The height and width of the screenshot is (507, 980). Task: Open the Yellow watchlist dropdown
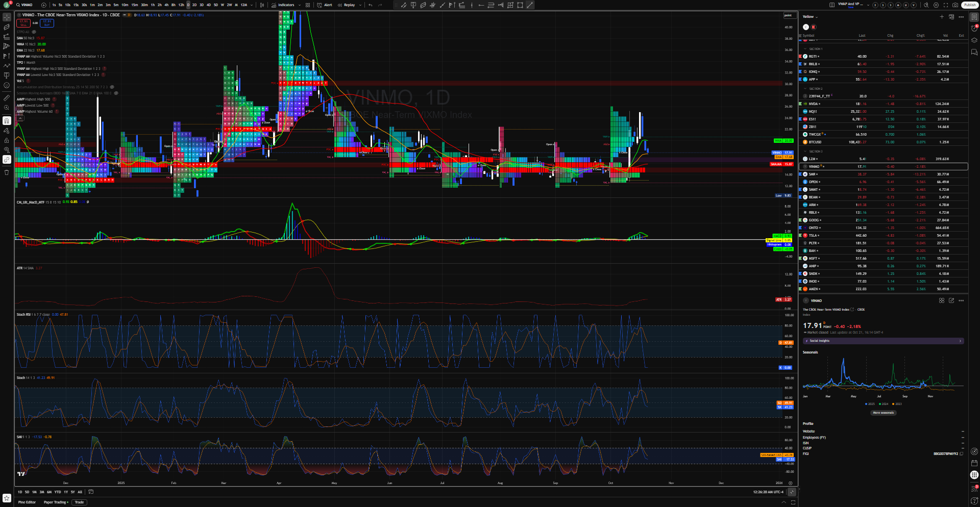click(x=810, y=17)
